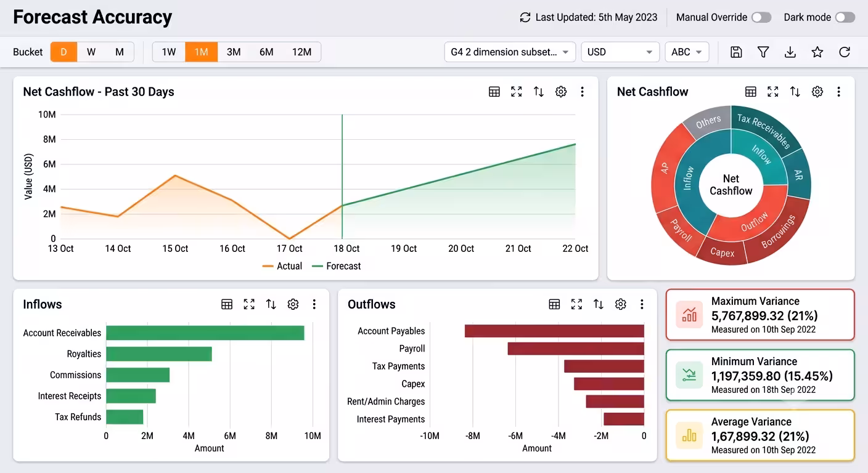
Task: Click the Account Payables outflow bar
Action: tap(554, 331)
